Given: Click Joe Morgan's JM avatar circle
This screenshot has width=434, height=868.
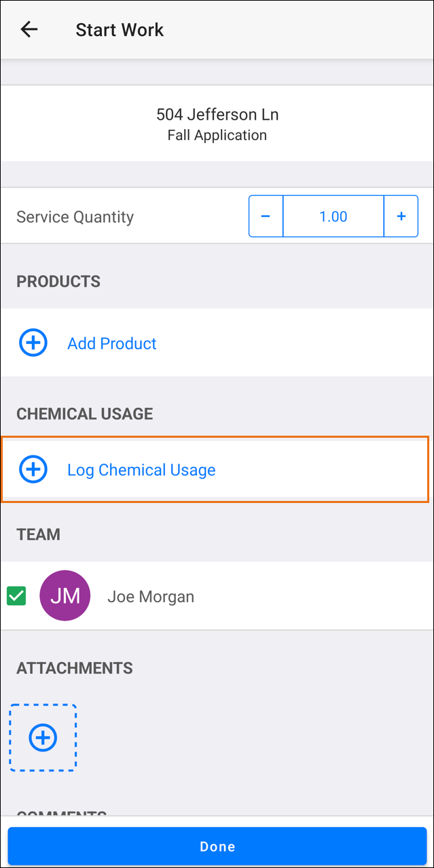Looking at the screenshot, I should click(65, 595).
